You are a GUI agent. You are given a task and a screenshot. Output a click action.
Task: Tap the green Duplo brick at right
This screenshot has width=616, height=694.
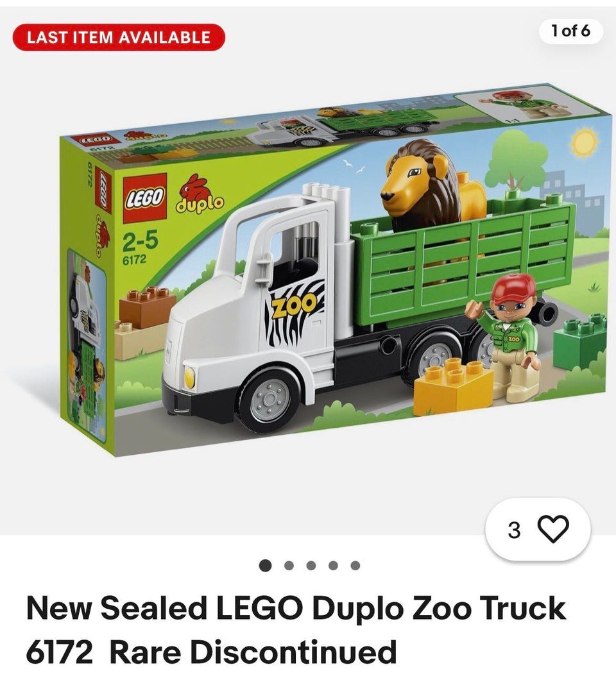click(579, 341)
